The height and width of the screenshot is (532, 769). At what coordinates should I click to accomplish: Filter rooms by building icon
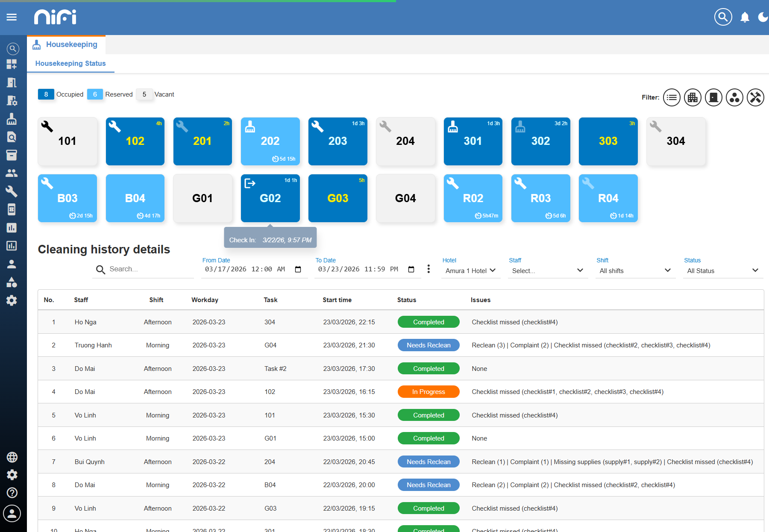pyautogui.click(x=693, y=98)
